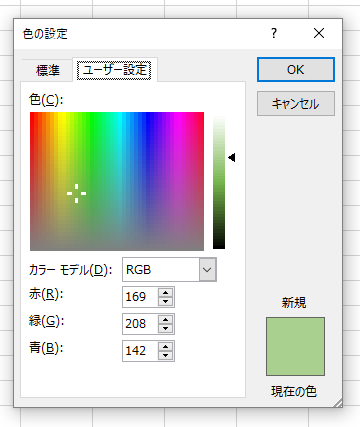Click the brightness gradient bar
Image resolution: width=360 pixels, height=427 pixels.
219,182
